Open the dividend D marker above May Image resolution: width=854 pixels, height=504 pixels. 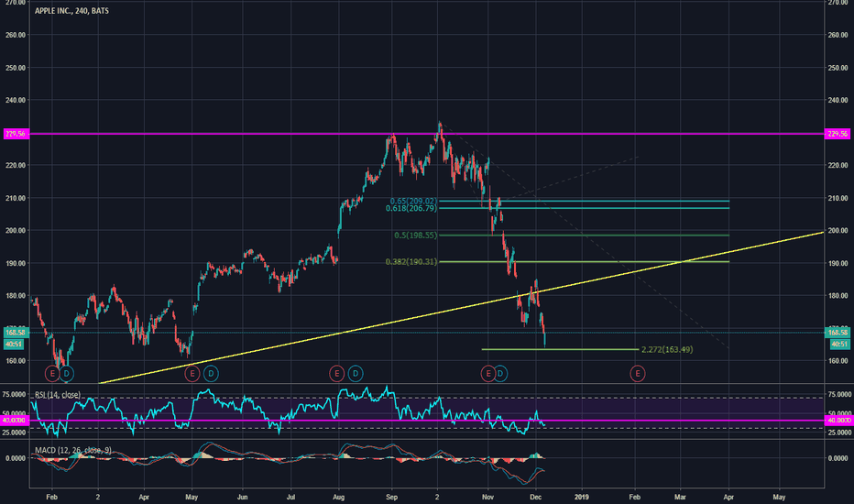click(x=211, y=374)
